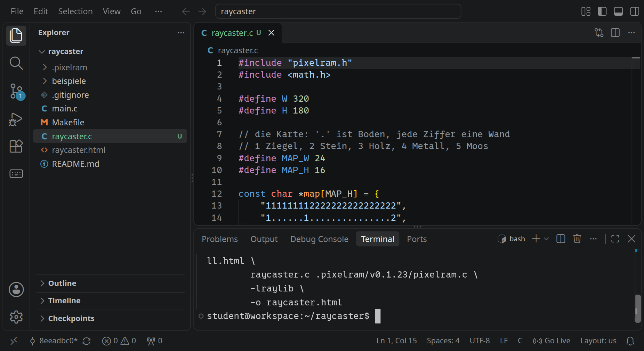Click the synchronize changes icon in status bar

click(87, 341)
